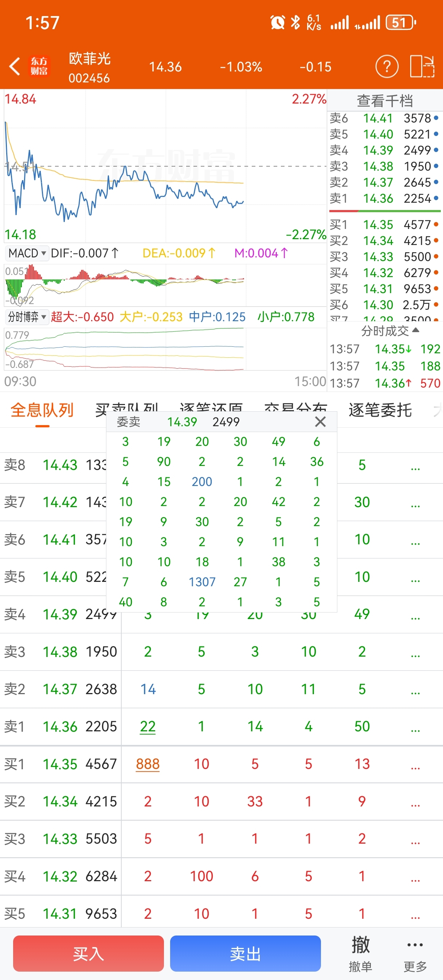Open 撤单 cancel order

pyautogui.click(x=360, y=953)
